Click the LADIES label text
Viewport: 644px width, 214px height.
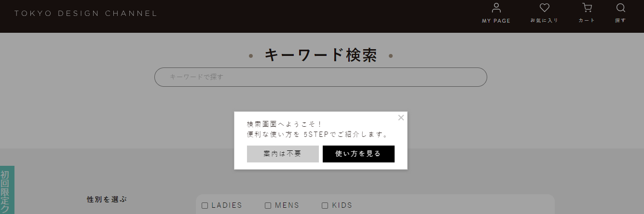click(227, 205)
